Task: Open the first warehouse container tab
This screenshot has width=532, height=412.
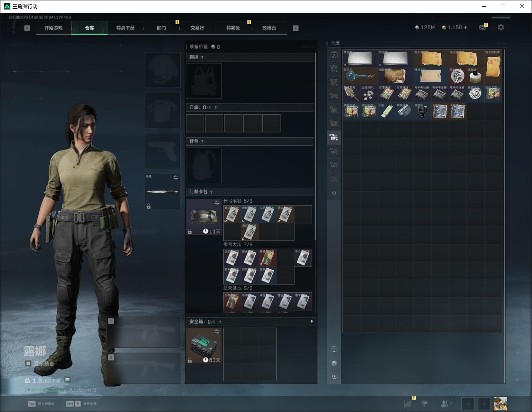Action: pos(334,55)
